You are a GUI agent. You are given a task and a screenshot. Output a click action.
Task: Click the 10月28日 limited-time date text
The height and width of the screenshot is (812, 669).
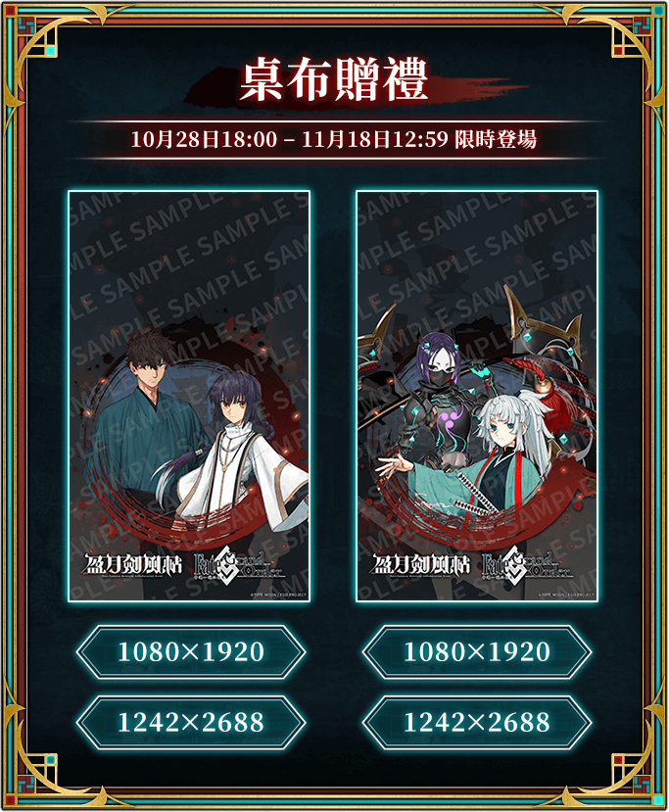point(333,139)
